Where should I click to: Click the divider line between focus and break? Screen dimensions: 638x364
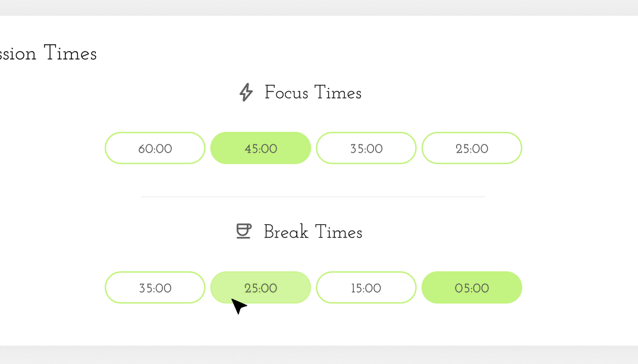click(313, 197)
